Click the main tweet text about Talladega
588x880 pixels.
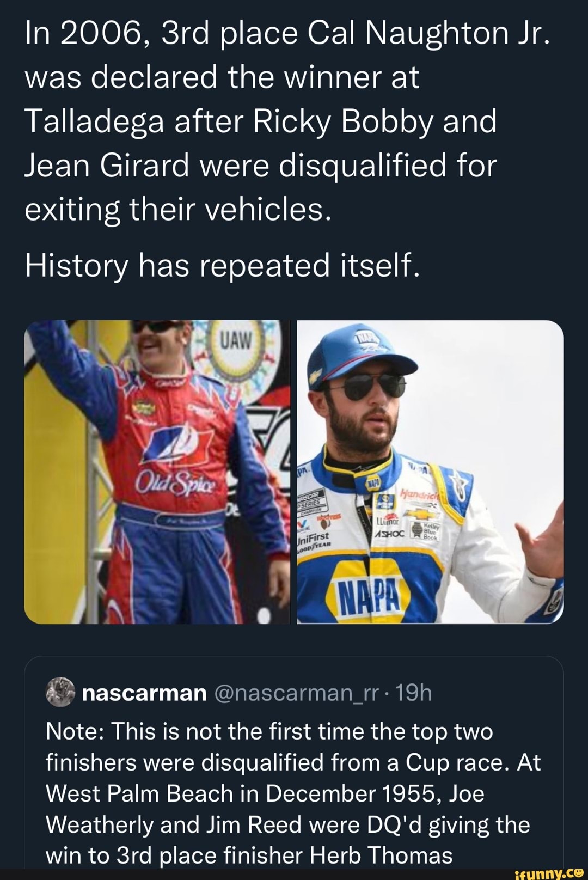(260, 121)
